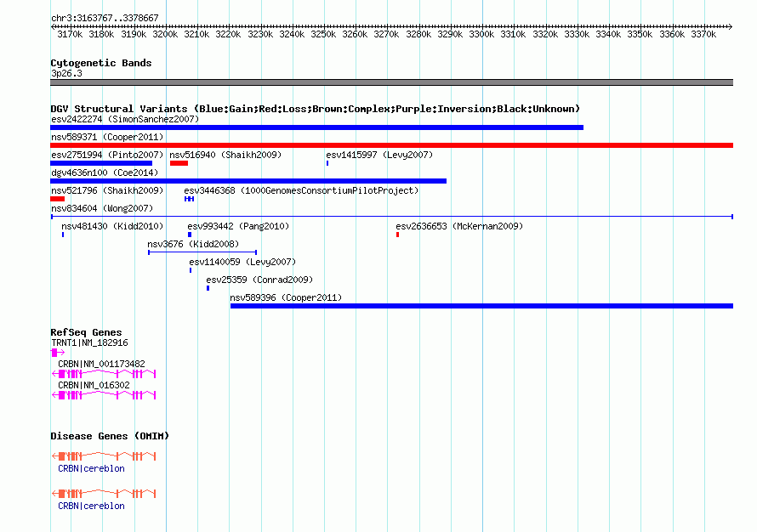Click the TRNT1 NM_182916 gene glyph
This screenshot has height=532, width=757.
point(58,353)
